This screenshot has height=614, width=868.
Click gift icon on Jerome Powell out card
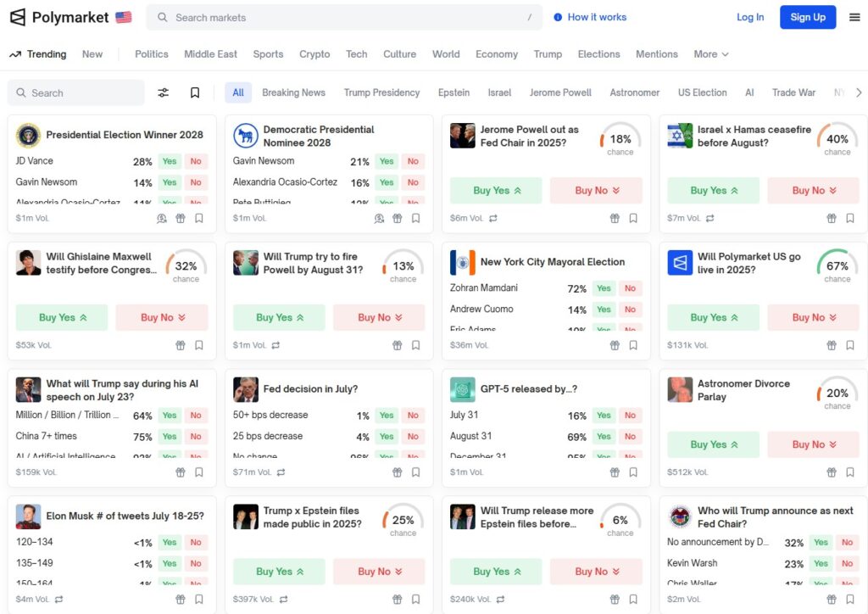615,218
